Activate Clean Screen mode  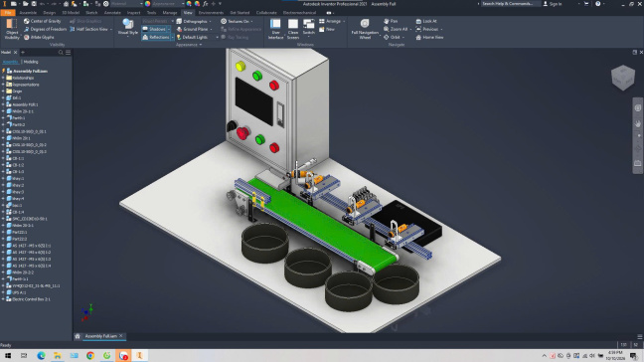[293, 29]
